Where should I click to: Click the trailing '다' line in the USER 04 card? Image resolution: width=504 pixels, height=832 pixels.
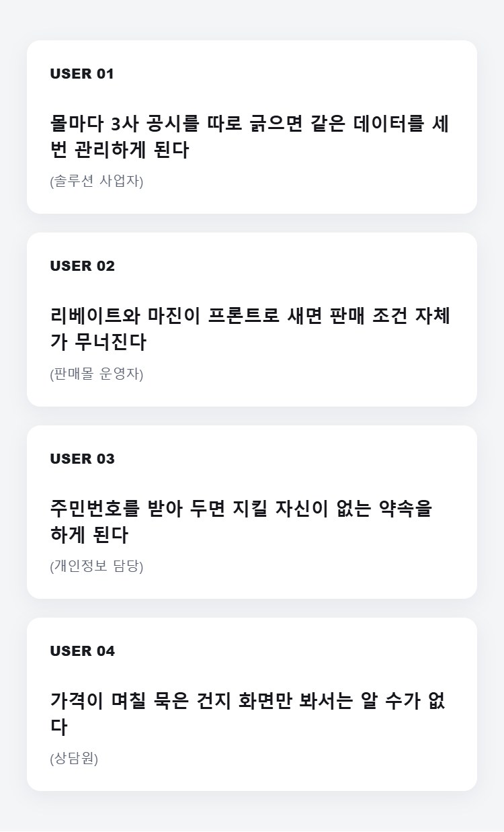point(59,727)
